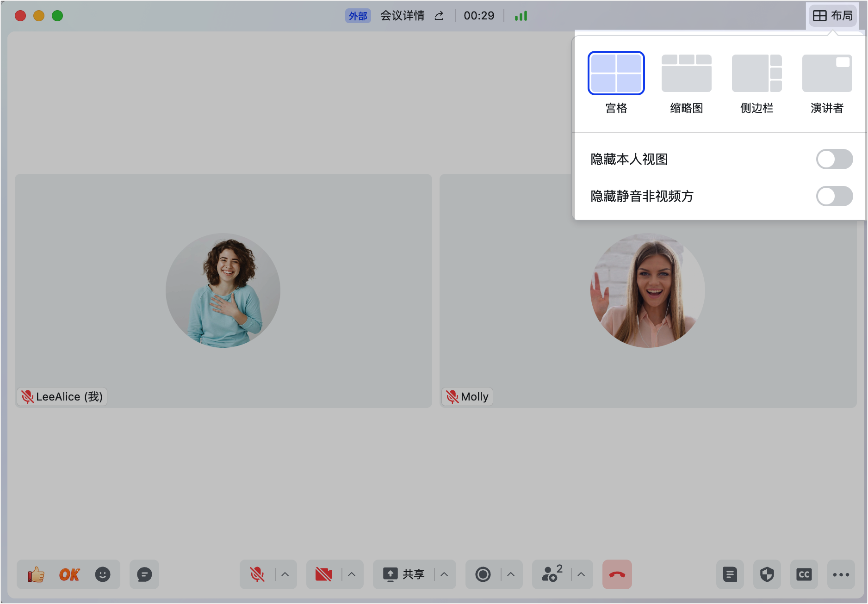
Task: Enable closed captions with the CC icon
Action: coord(804,574)
